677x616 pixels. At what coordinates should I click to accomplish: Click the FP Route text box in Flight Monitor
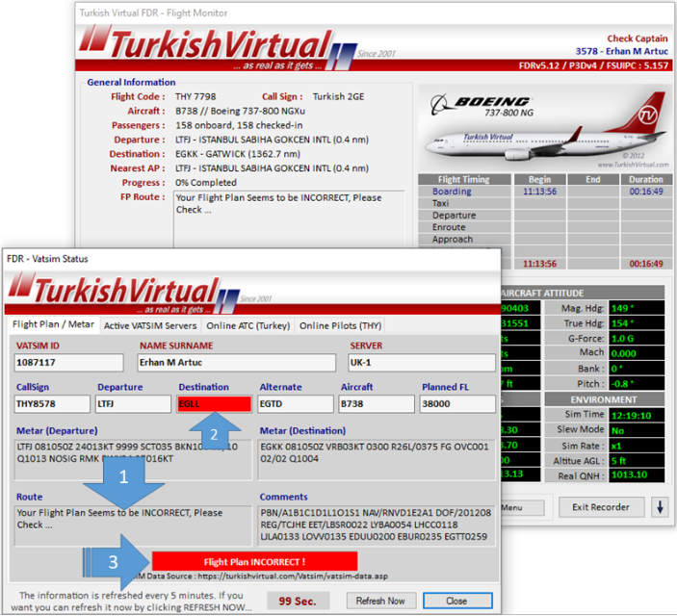tap(289, 219)
